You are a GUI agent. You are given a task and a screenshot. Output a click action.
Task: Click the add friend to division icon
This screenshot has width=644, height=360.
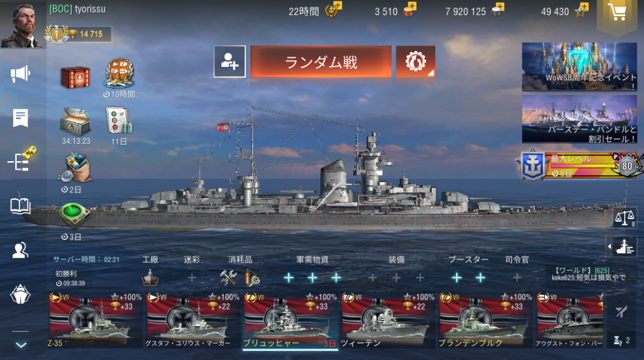coord(230,62)
